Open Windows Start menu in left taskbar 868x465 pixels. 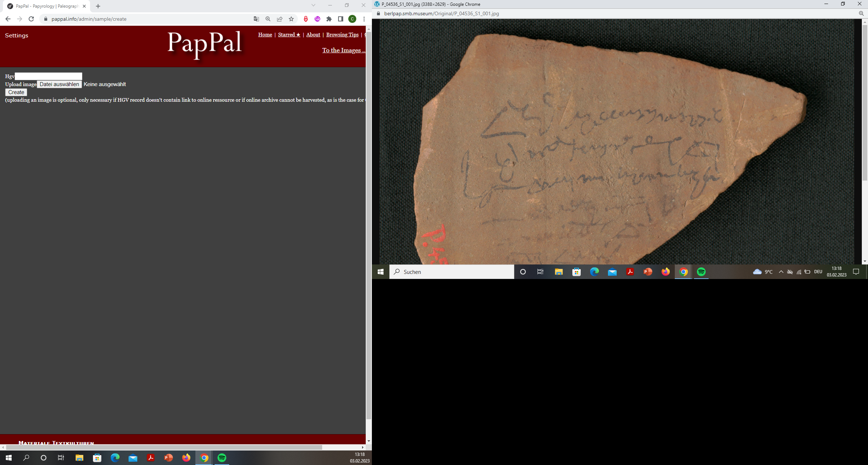click(9, 458)
